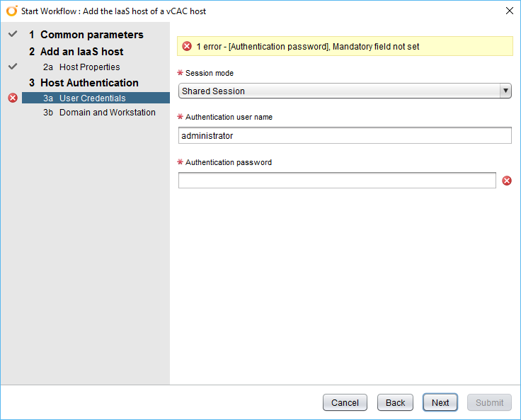Focus the Authentication user name field
The height and width of the screenshot is (420, 521).
point(344,135)
